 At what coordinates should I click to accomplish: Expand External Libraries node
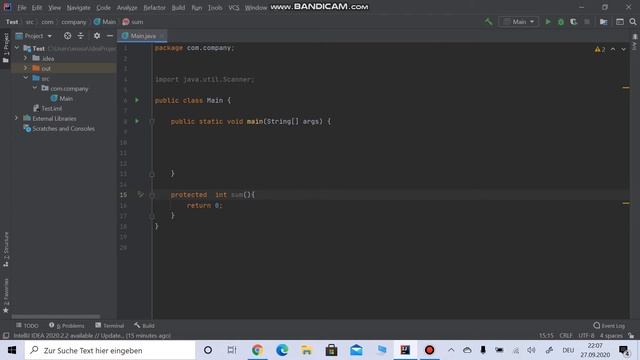click(x=17, y=118)
